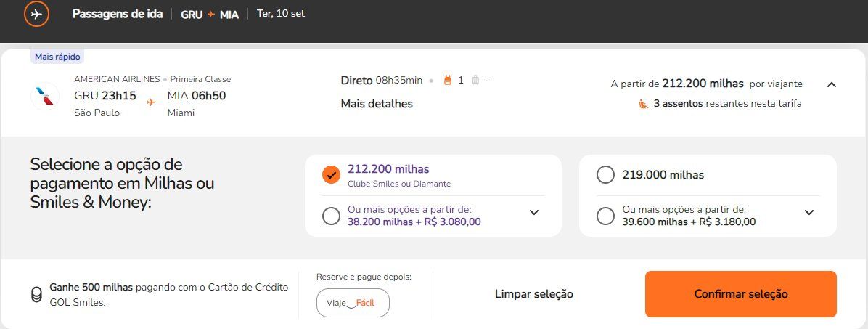Image resolution: width=868 pixels, height=329 pixels.
Task: Expand more options under 219.000 milhas card
Action: (808, 212)
